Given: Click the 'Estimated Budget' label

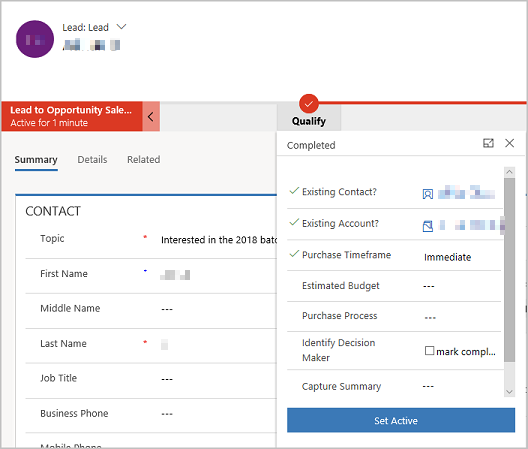Looking at the screenshot, I should point(340,286).
